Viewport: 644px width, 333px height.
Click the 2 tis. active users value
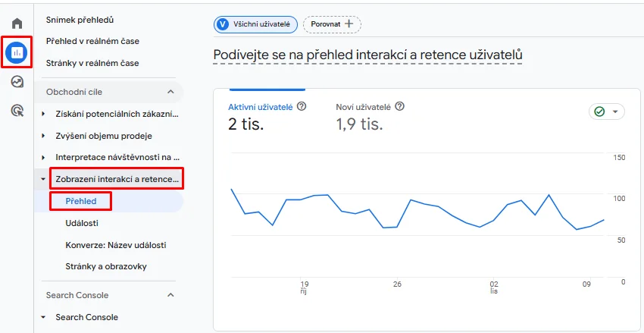pos(245,124)
